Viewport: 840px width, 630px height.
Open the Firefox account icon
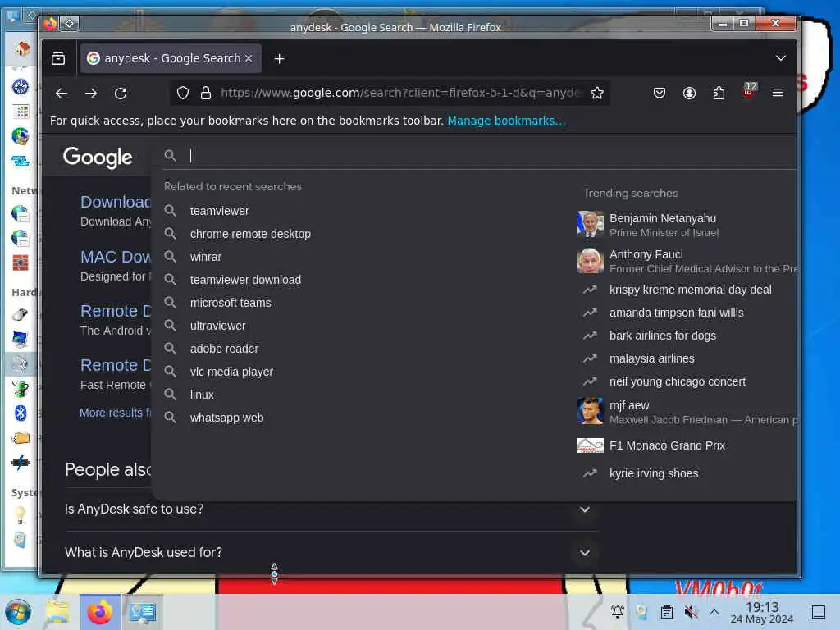tap(689, 94)
